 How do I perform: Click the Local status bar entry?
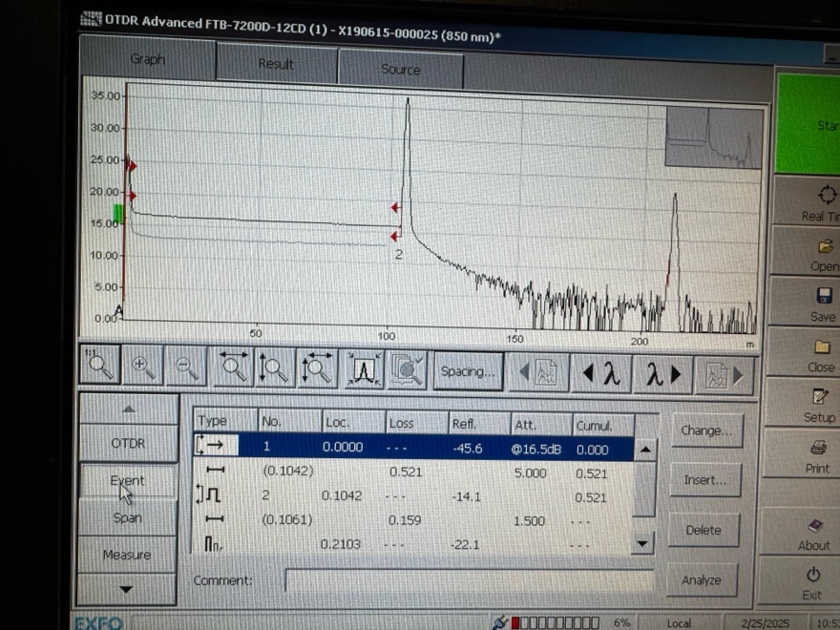(679, 623)
